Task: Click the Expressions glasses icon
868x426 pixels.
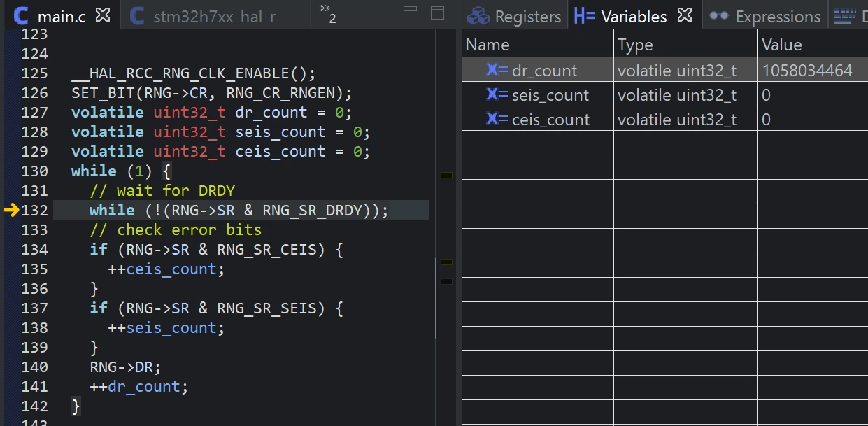Action: [718, 16]
